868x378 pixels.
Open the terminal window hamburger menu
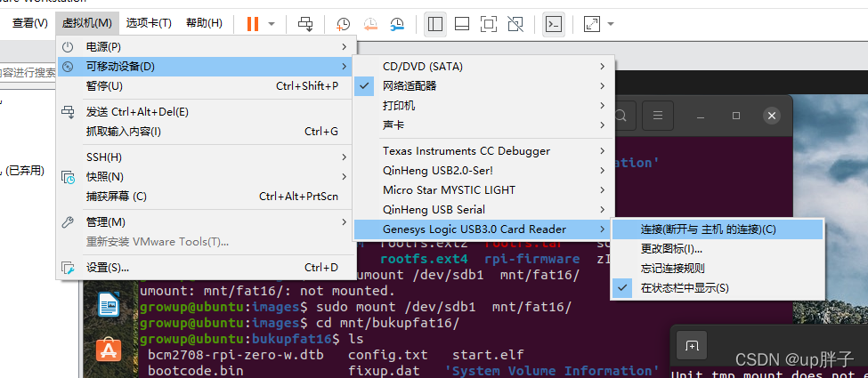658,116
